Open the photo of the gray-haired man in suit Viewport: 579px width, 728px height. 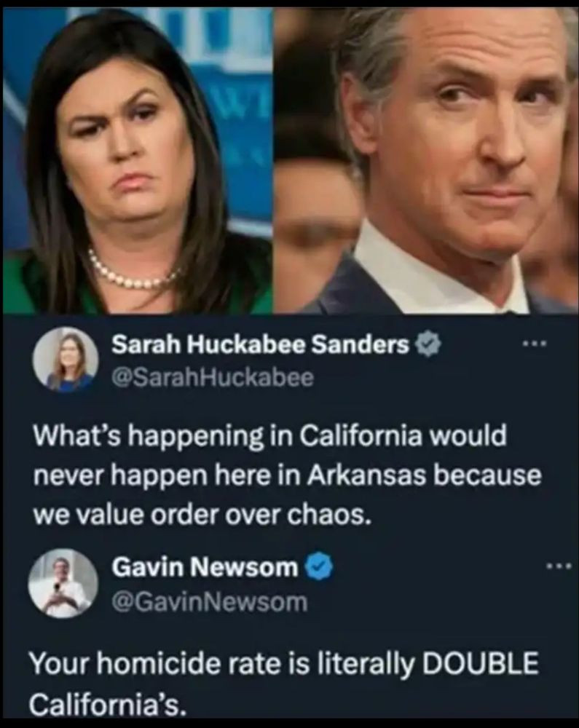425,160
